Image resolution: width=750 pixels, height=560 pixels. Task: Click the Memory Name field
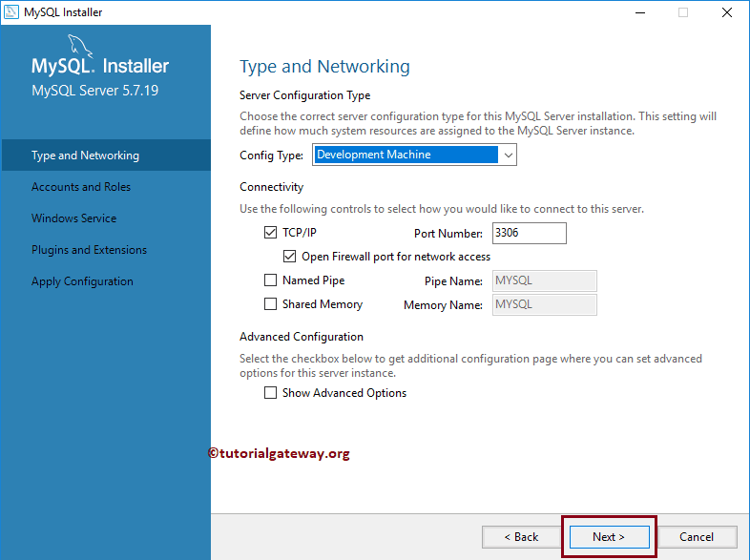pyautogui.click(x=544, y=304)
